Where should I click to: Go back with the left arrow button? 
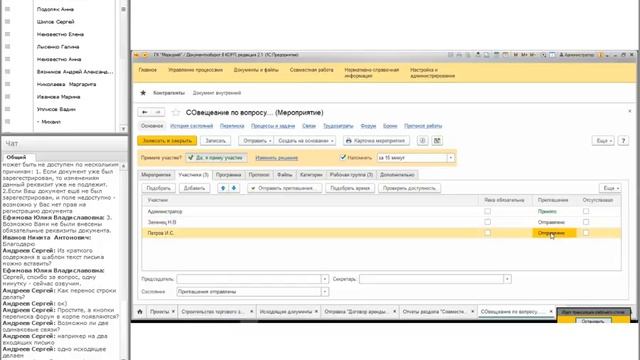144,112
